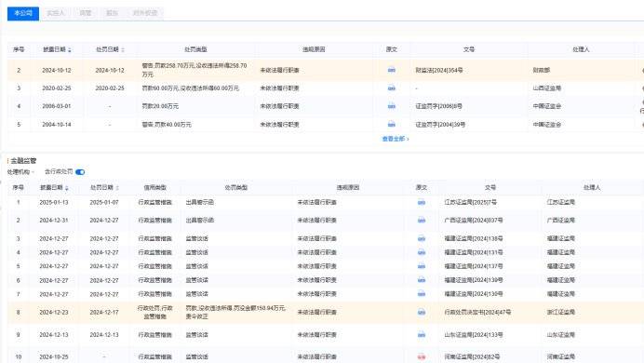This screenshot has height=363, width=644.
Task: Toggle the 含行政处罚 switch
Action: click(80, 172)
